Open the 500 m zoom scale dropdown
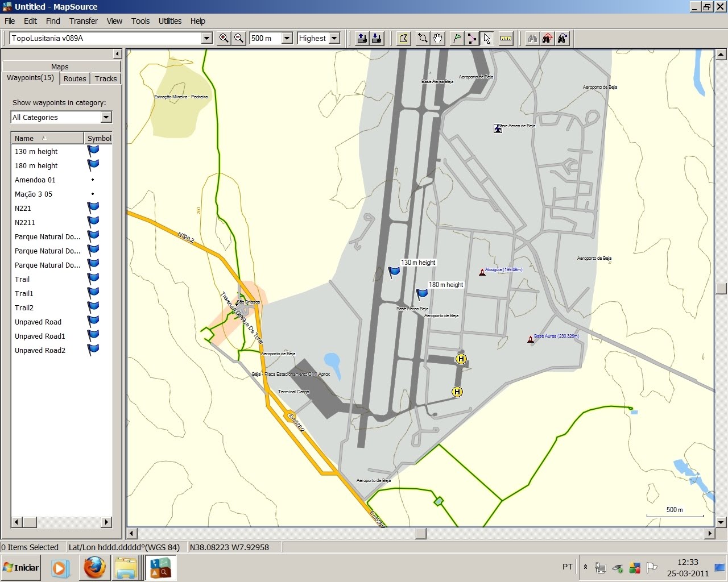The height and width of the screenshot is (582, 728). pos(287,38)
